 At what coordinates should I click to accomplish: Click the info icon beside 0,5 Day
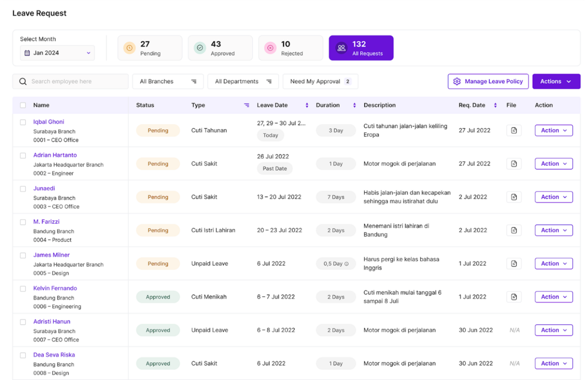tap(346, 264)
